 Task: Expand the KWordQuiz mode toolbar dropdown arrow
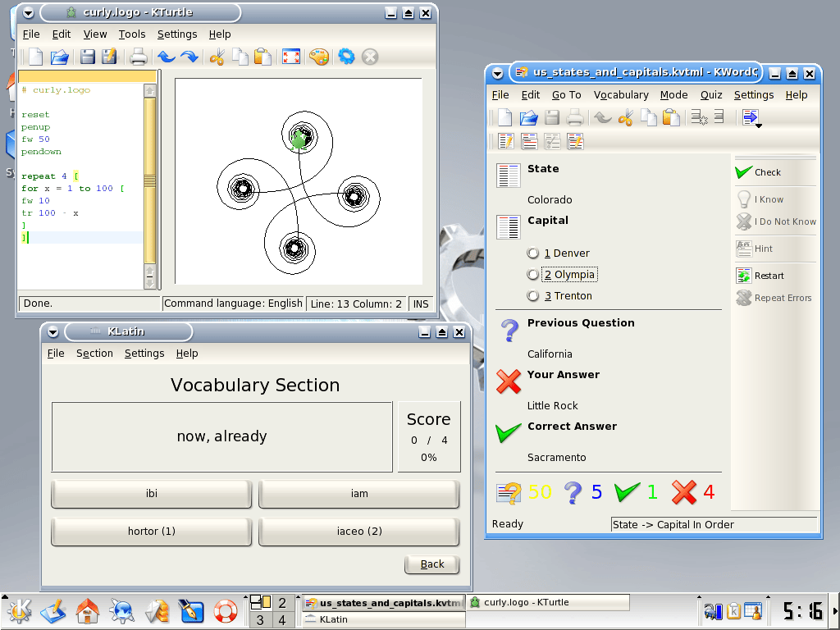coord(759,125)
